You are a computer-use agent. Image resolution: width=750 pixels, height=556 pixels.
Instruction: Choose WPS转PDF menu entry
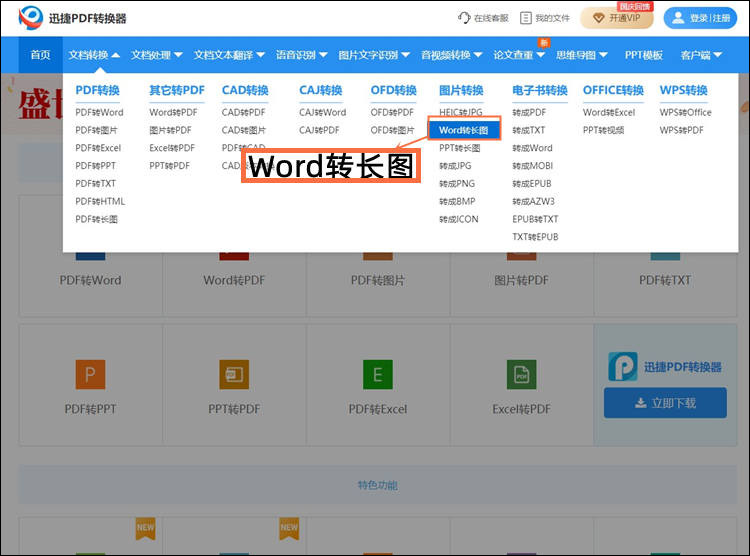(682, 130)
